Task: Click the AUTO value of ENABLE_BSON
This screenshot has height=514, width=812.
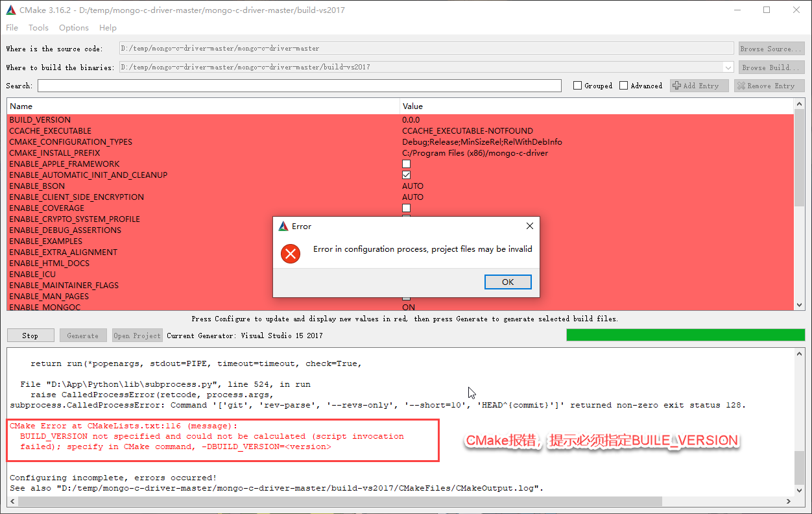Action: click(x=412, y=186)
